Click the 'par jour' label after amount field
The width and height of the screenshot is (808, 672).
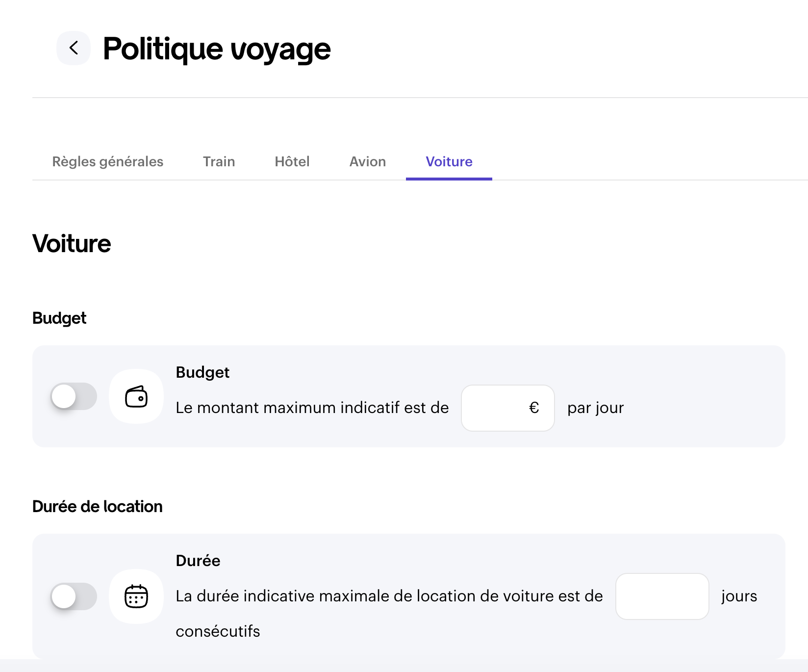pyautogui.click(x=595, y=408)
